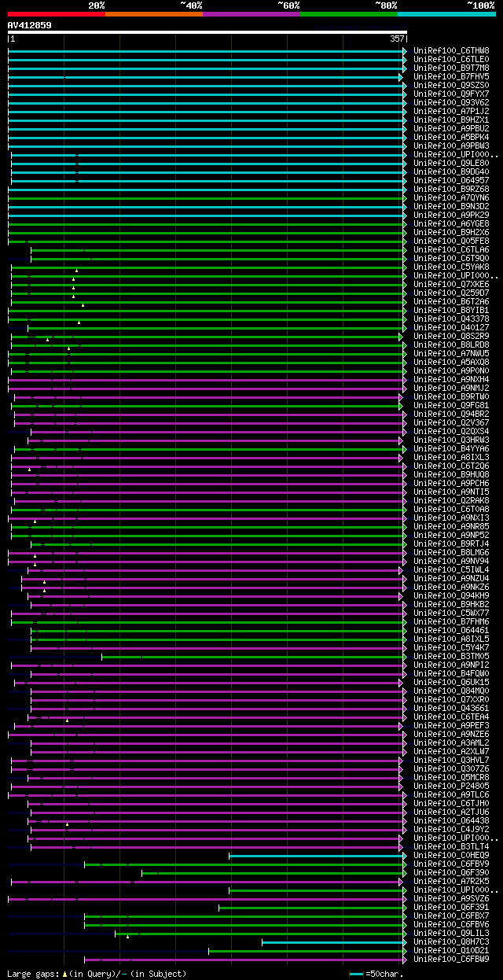Select the UniRef100_A9NP52 label
The height and width of the screenshot is (980, 503).
click(452, 535)
